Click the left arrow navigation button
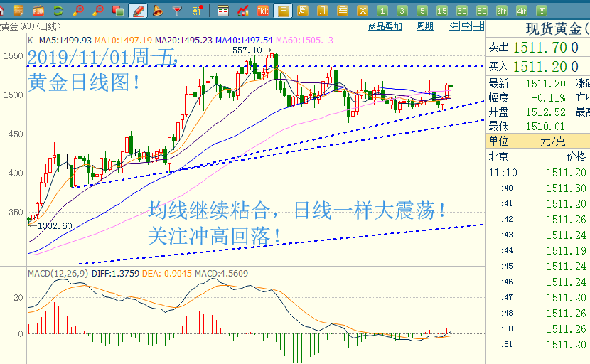 (x=454, y=26)
